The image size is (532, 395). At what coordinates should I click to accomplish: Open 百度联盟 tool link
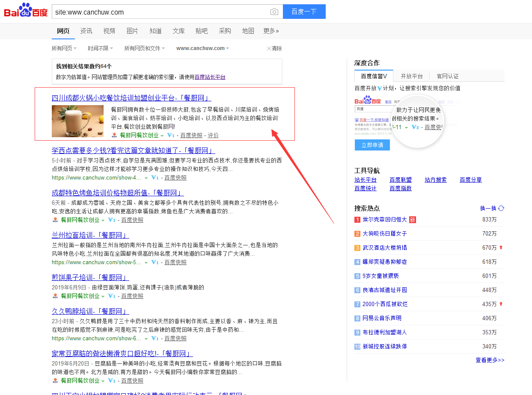401,180
